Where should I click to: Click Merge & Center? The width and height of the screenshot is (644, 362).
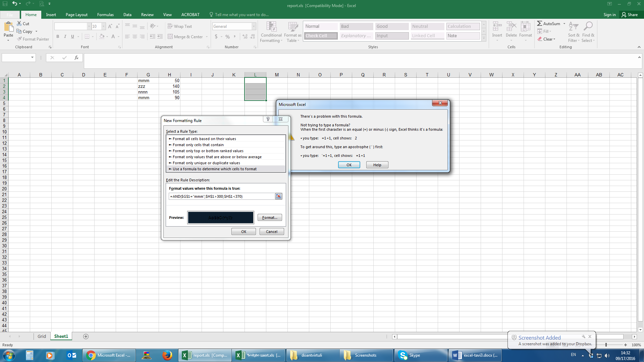[185, 37]
